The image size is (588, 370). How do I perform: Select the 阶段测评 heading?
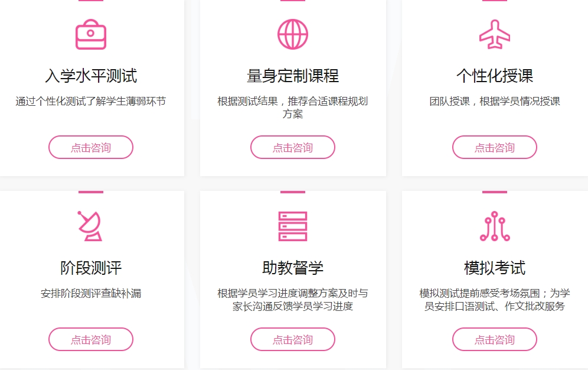coord(91,268)
